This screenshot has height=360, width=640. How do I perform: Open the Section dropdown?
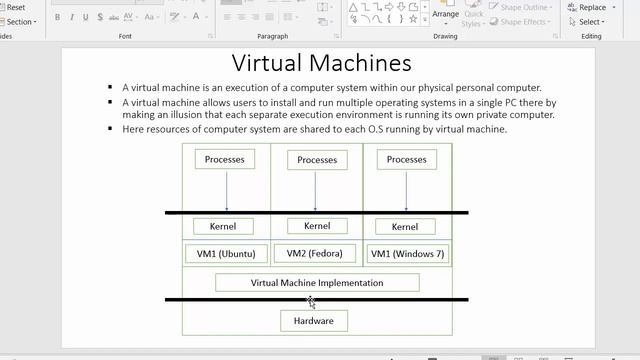[19, 22]
